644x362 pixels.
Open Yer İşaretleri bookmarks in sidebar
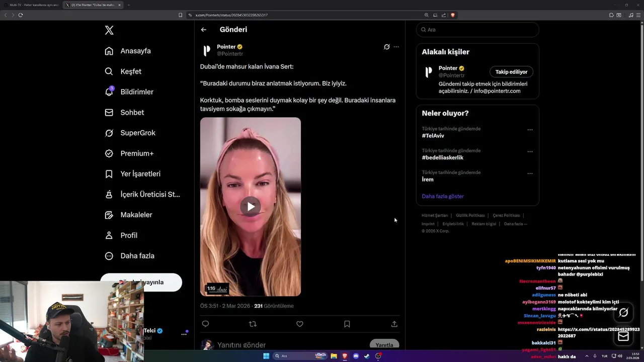(x=132, y=174)
